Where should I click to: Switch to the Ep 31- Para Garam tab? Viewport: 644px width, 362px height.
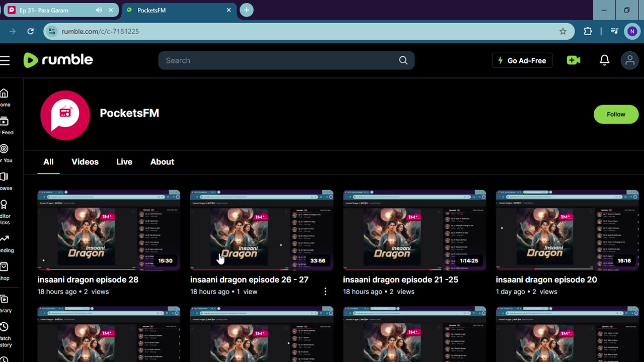point(60,10)
